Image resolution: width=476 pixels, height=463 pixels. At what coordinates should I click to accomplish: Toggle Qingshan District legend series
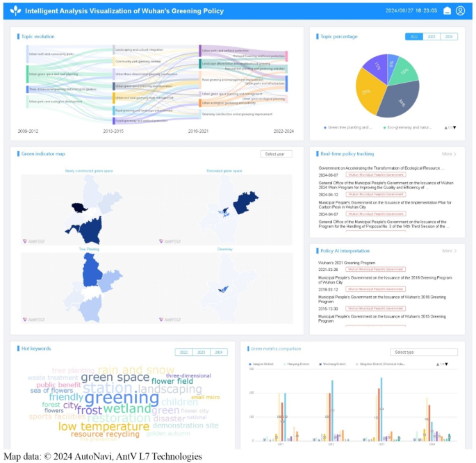coord(380,364)
